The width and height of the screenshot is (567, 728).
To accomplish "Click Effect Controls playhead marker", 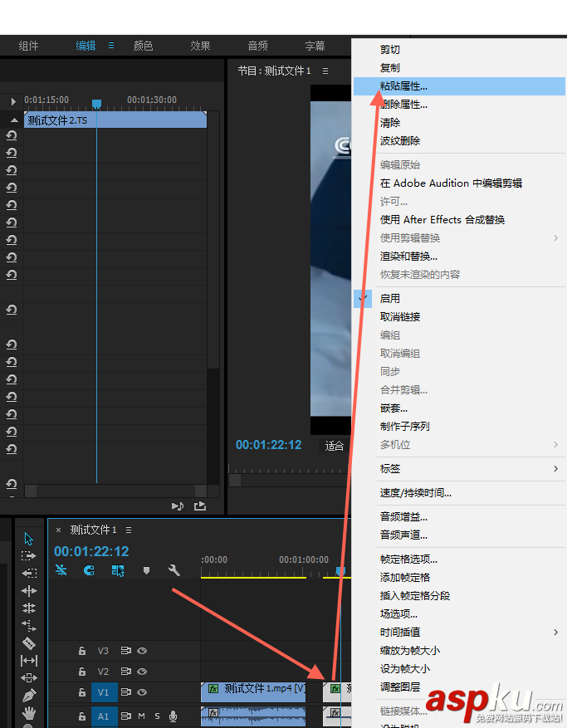I will click(x=96, y=104).
